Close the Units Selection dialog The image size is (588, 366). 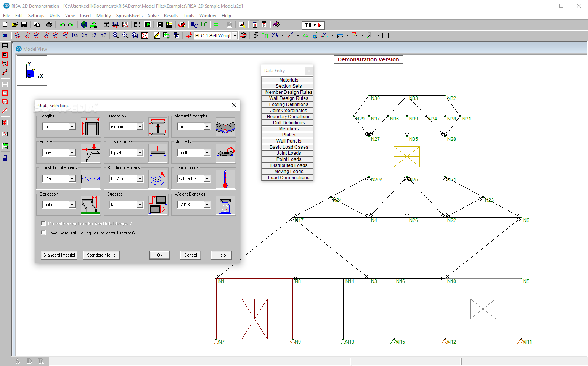point(234,106)
